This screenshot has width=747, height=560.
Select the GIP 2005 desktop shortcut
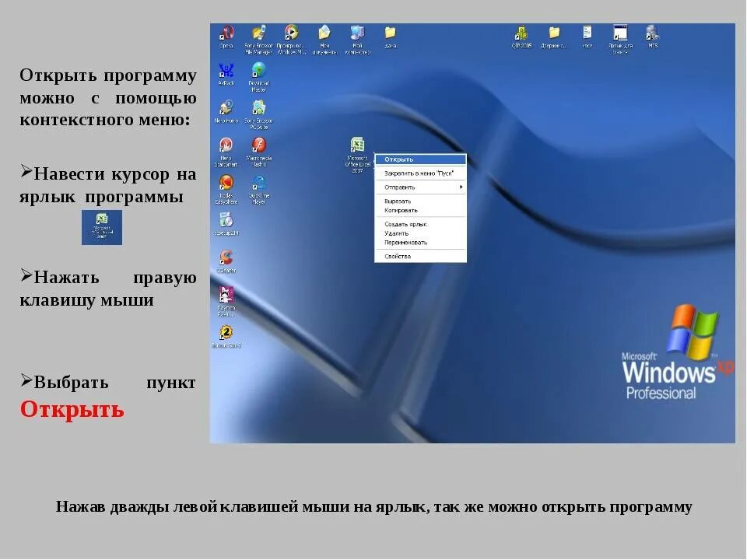[521, 37]
